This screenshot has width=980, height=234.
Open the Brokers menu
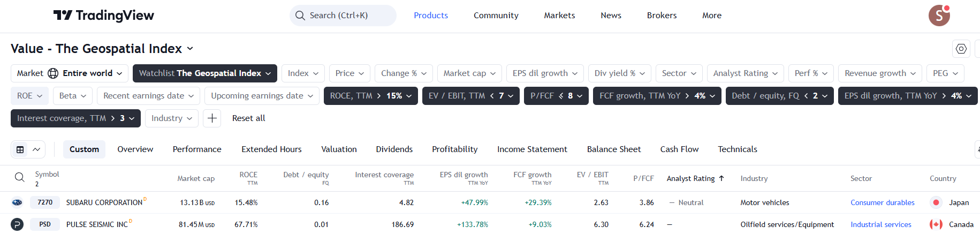(662, 16)
